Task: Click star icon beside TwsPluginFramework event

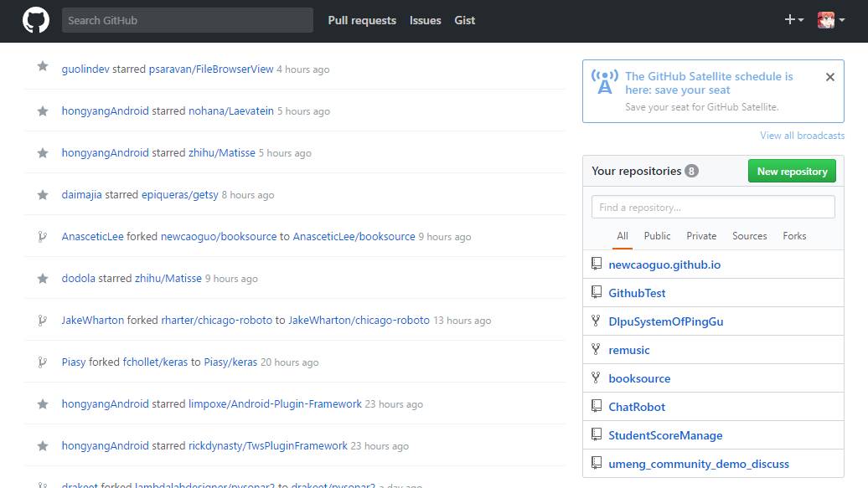Action: [x=43, y=446]
